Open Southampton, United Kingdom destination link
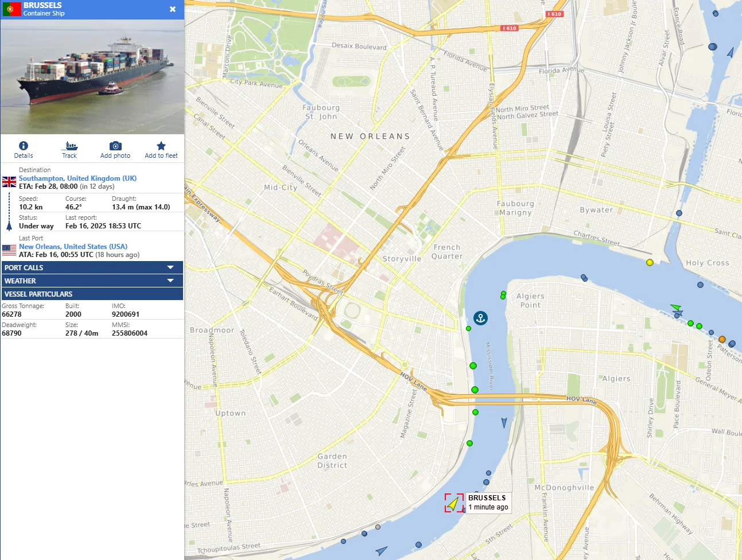742x560 pixels. tap(77, 178)
